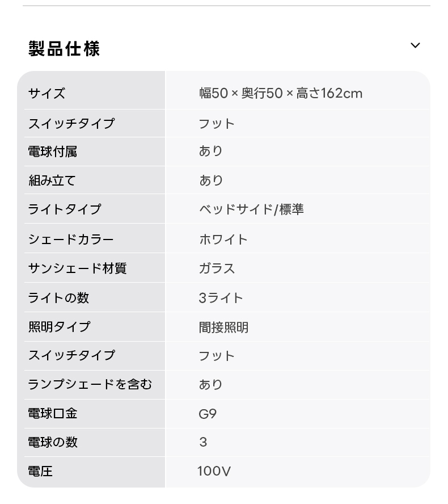Select the 組み立て row label
The image size is (448, 504).
pos(52,180)
